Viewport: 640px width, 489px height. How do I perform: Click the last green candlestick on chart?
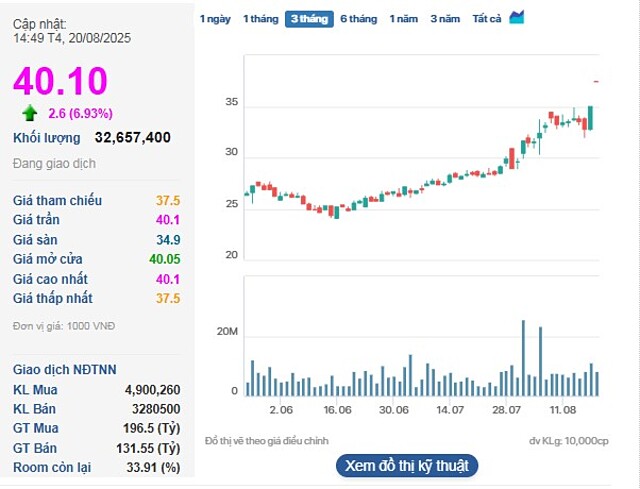click(x=591, y=117)
